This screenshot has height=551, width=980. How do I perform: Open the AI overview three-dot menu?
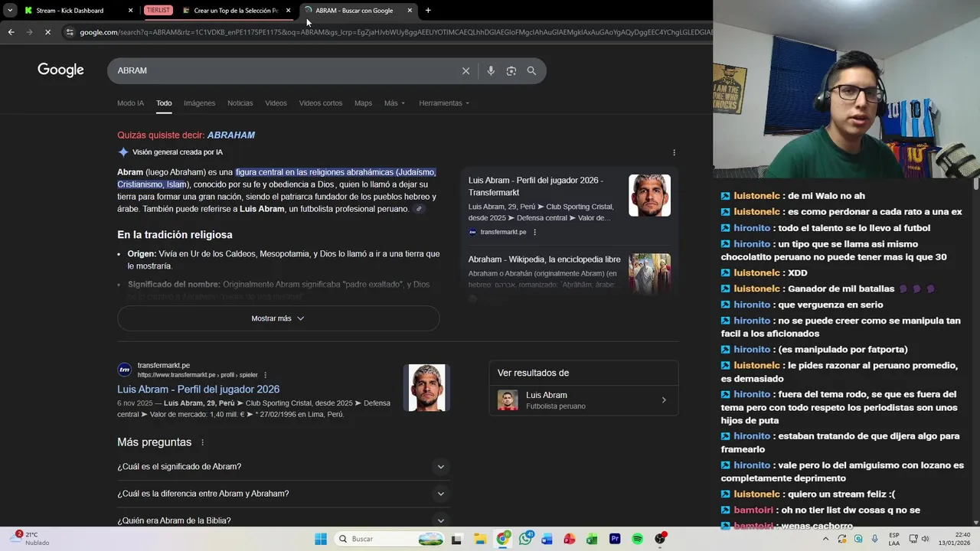tap(674, 152)
